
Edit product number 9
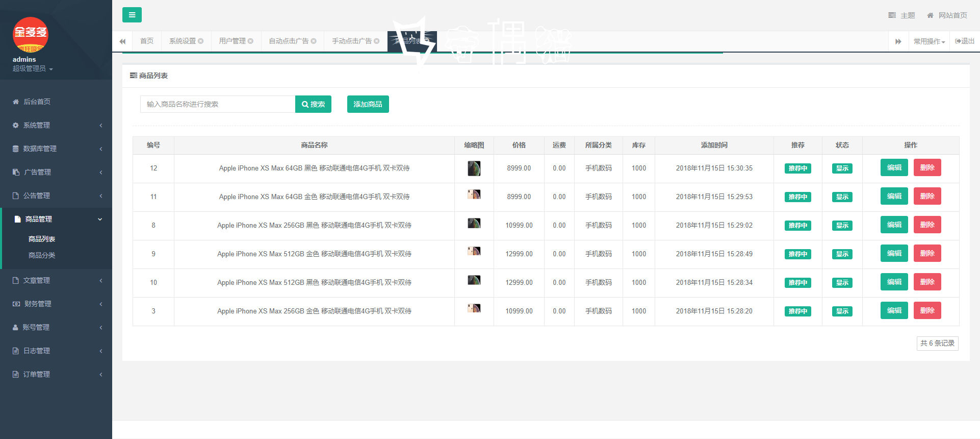tap(894, 253)
